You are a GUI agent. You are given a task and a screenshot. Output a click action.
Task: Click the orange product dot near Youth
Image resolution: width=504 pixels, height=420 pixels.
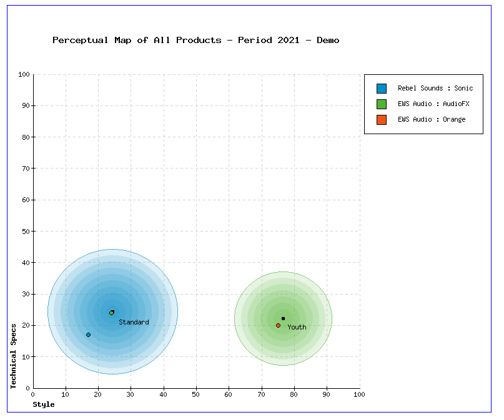[279, 325]
